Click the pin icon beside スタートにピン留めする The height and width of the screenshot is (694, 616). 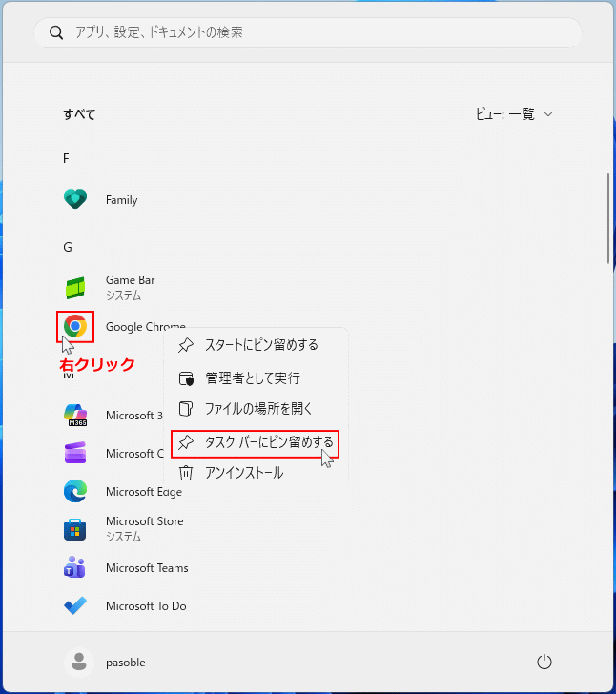pyautogui.click(x=186, y=345)
